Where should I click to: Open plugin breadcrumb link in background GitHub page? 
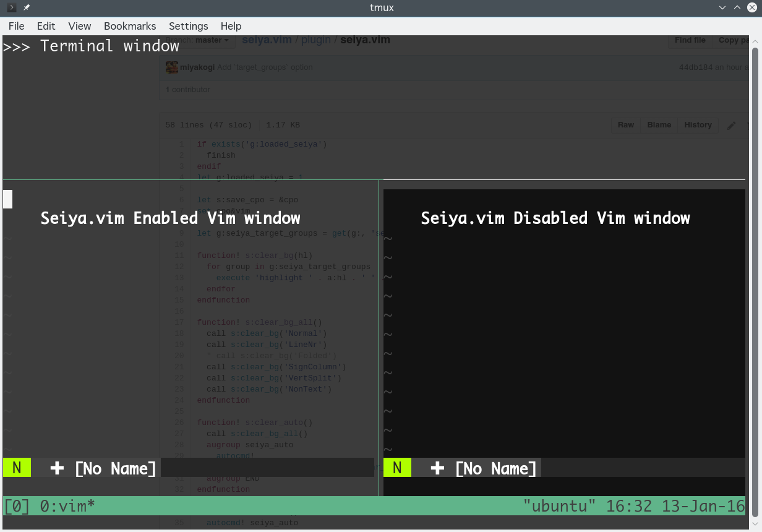(x=316, y=40)
